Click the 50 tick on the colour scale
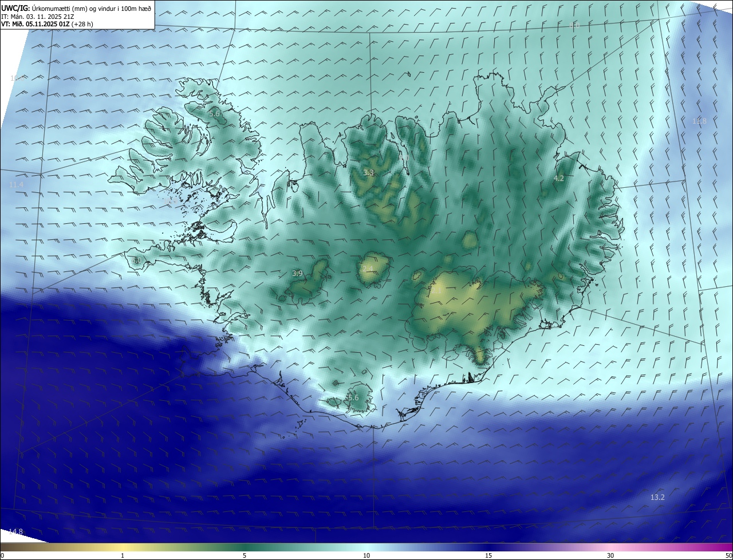This screenshot has width=733, height=560. [728, 556]
